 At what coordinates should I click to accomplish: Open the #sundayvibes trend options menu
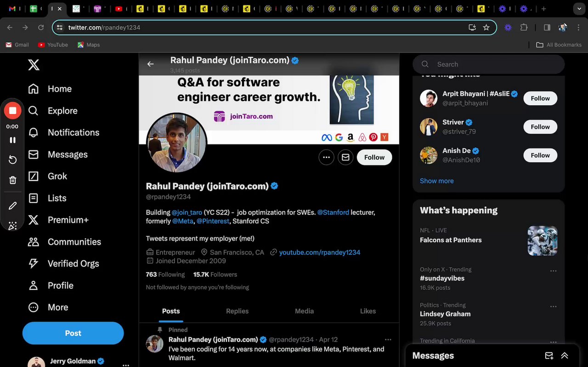coord(554,271)
